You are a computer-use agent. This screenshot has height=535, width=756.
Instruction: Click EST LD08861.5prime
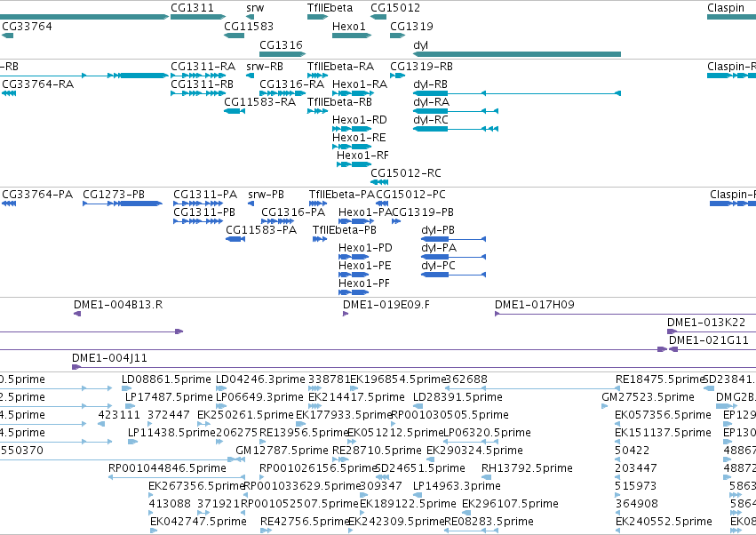[x=166, y=379]
